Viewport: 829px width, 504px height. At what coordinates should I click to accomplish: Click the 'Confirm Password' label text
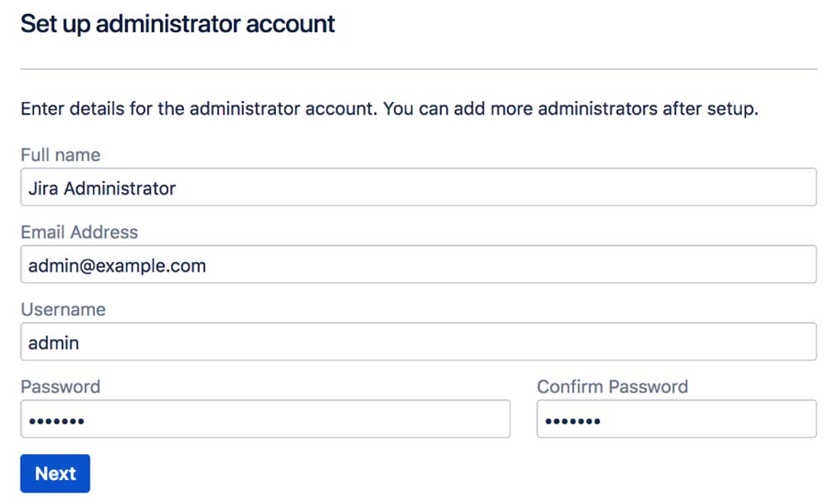pos(613,386)
